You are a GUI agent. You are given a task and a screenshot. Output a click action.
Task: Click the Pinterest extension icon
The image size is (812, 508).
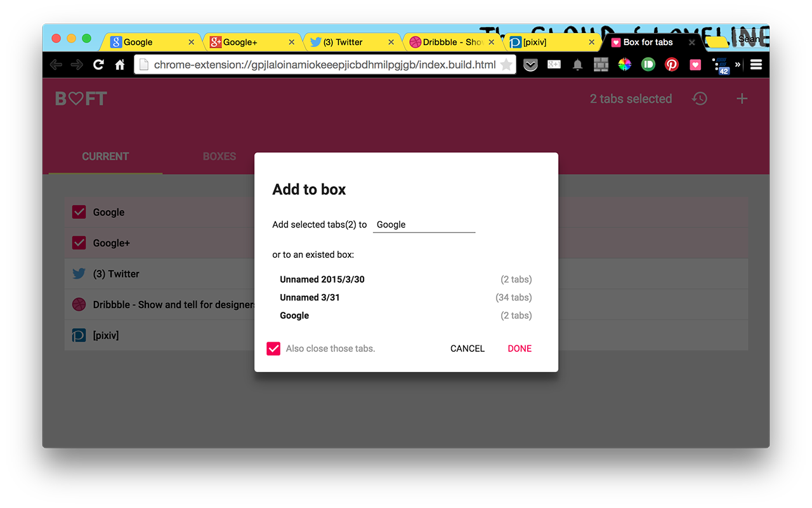(x=671, y=64)
